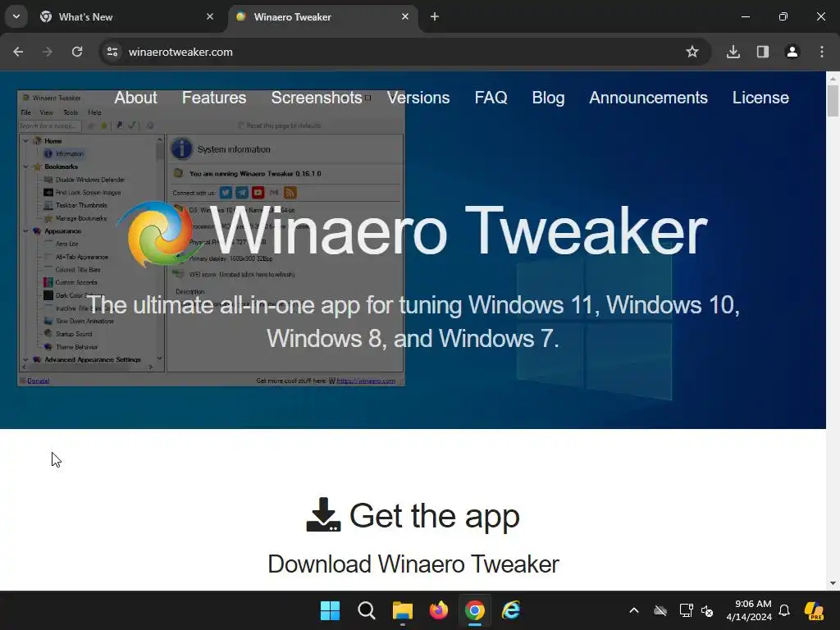Click the page vertical scrollbar thumb
Viewport: 840px width, 630px height.
(x=833, y=100)
